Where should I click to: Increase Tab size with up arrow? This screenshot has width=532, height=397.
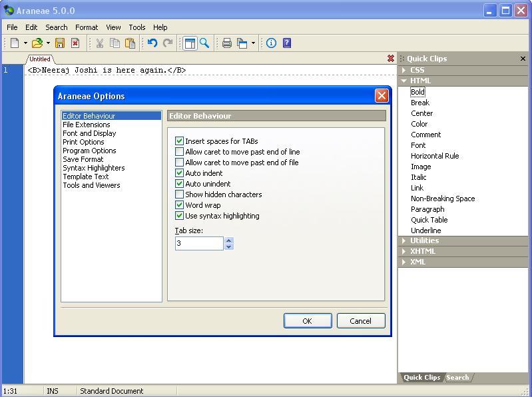tap(229, 240)
